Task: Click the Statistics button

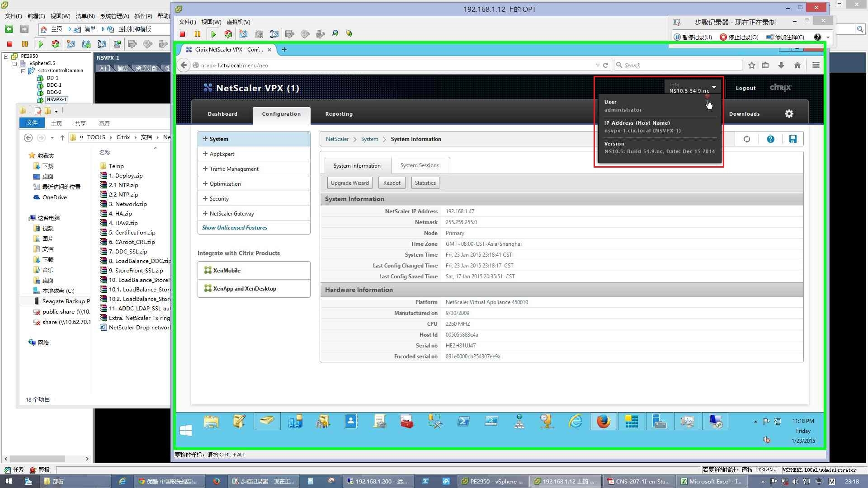Action: 425,183
